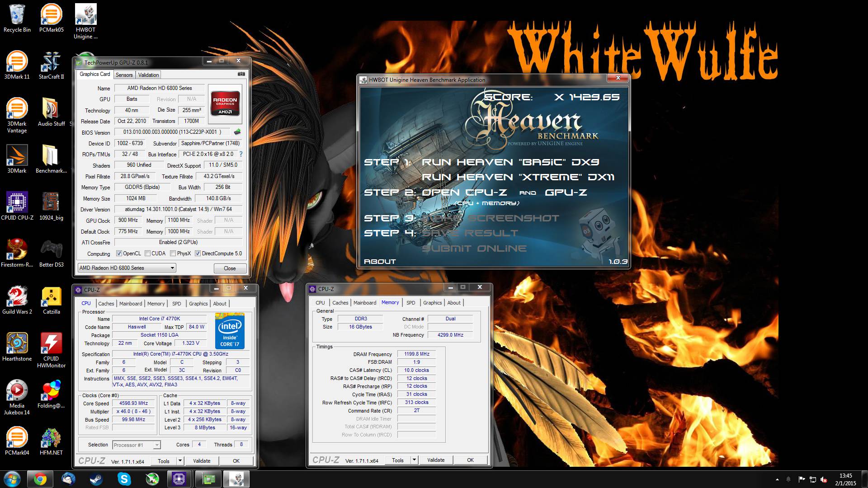The image size is (868, 488).
Task: Open Mainboard tab in left CPU-Z window
Action: pos(131,304)
